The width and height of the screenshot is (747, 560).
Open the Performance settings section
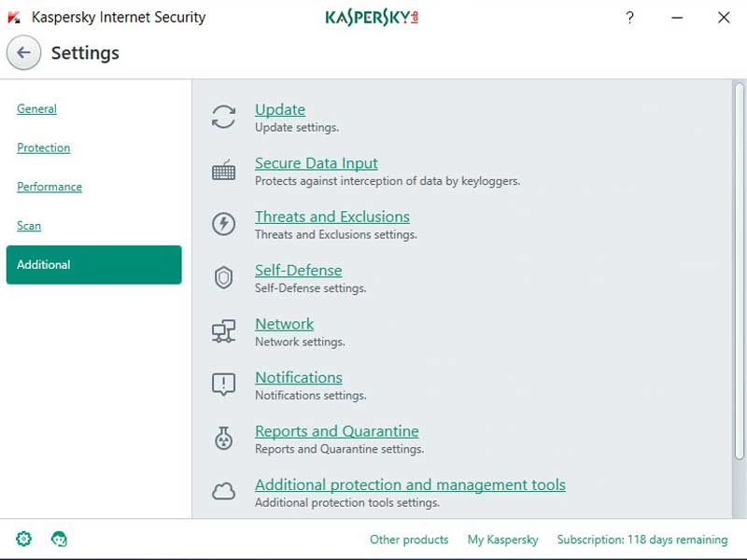point(49,187)
